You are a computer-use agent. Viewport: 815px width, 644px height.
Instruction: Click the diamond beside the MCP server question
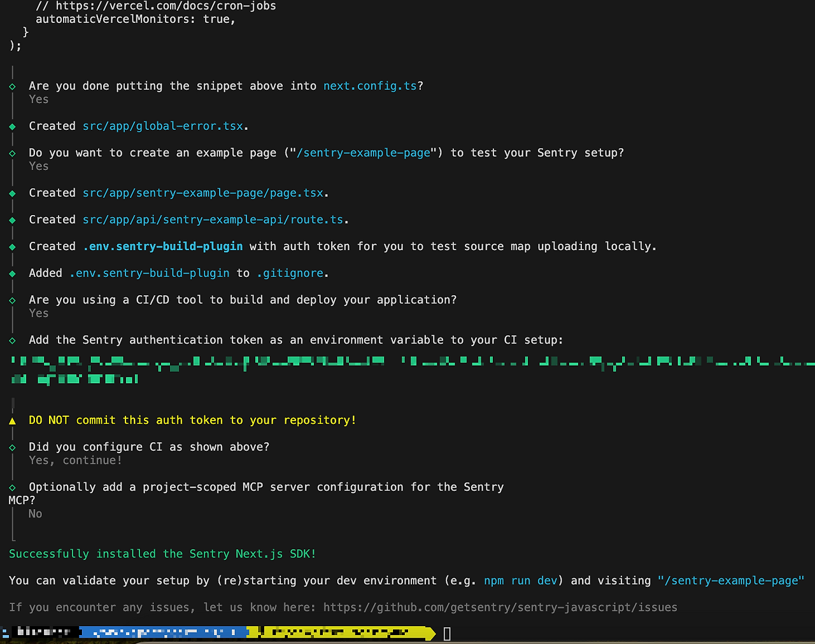coord(12,487)
